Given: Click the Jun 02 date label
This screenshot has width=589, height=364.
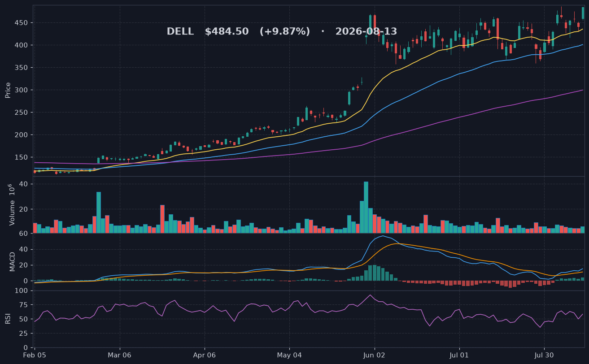Looking at the screenshot, I should point(375,355).
